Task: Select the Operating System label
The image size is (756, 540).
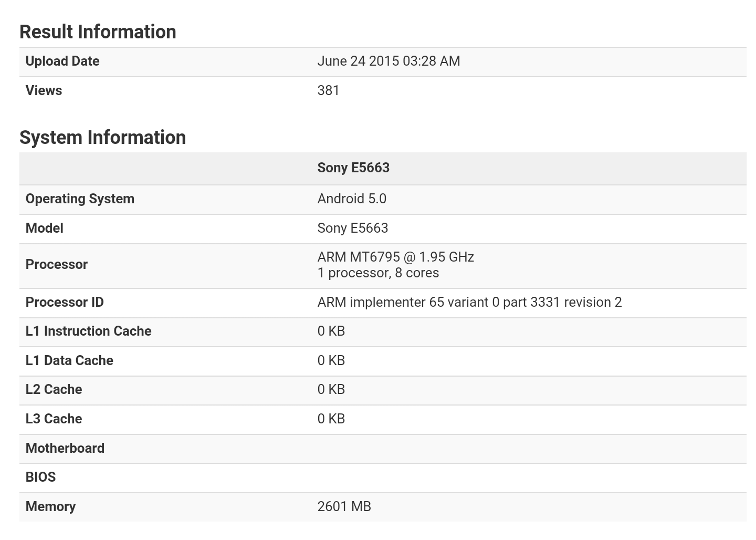Action: click(x=80, y=199)
